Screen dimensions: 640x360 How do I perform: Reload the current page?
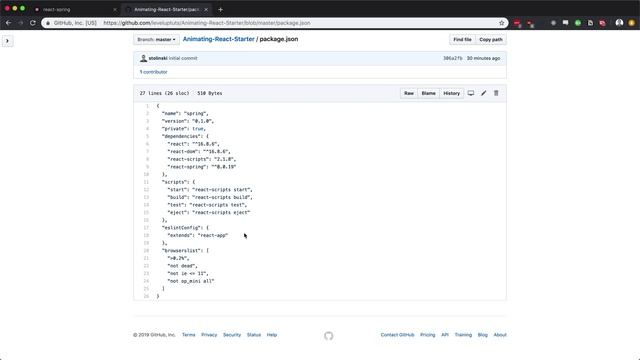pyautogui.click(x=33, y=23)
